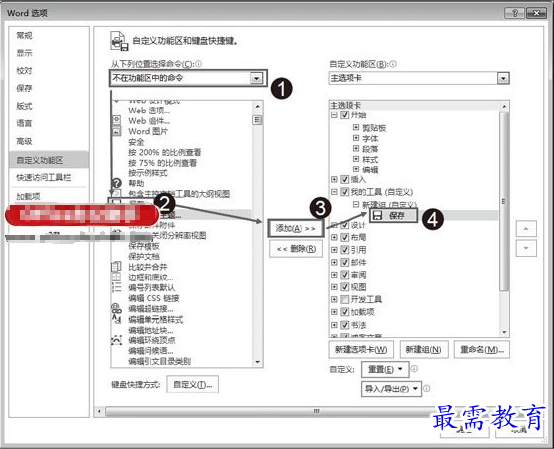Collapse the 开始 tab node

tap(334, 115)
